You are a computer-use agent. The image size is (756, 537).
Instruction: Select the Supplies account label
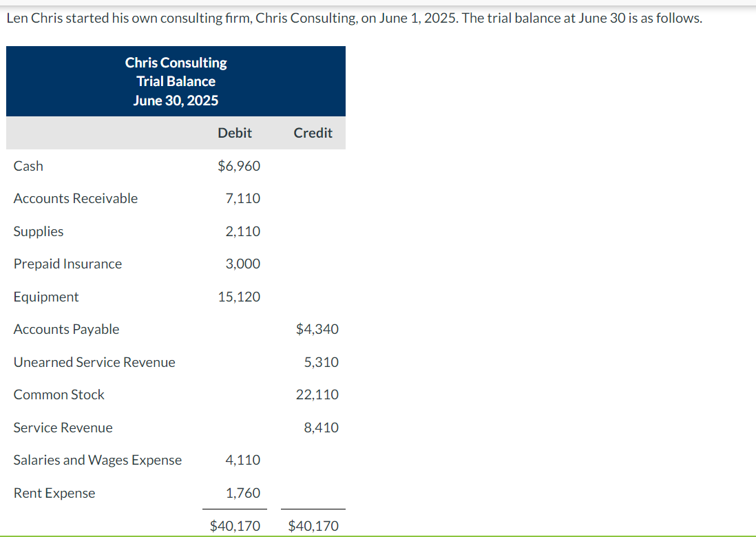38,231
